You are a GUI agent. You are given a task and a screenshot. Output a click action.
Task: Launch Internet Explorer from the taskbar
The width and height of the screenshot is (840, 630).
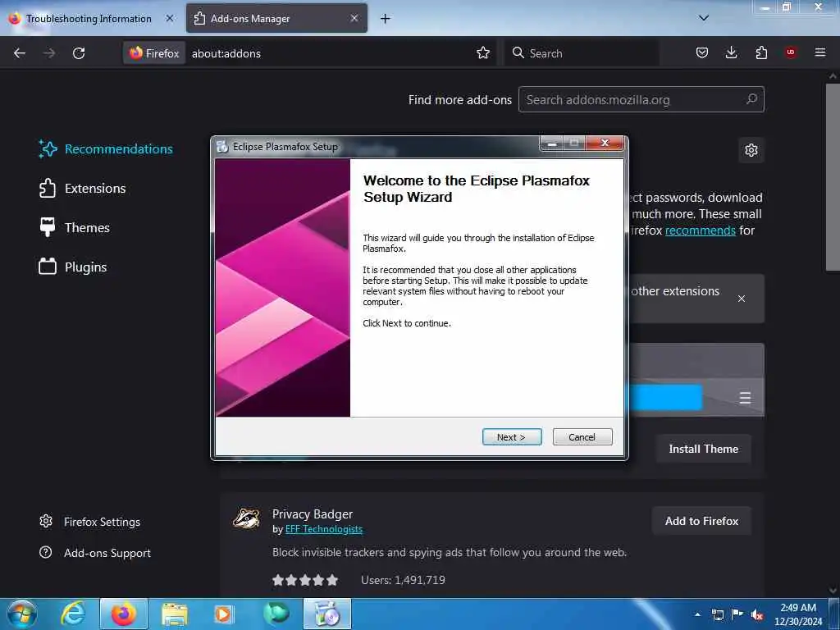click(x=73, y=614)
